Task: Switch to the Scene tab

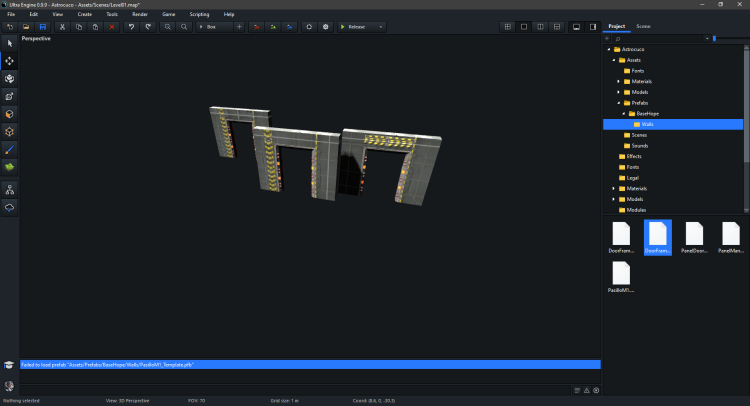Action: pyautogui.click(x=643, y=26)
